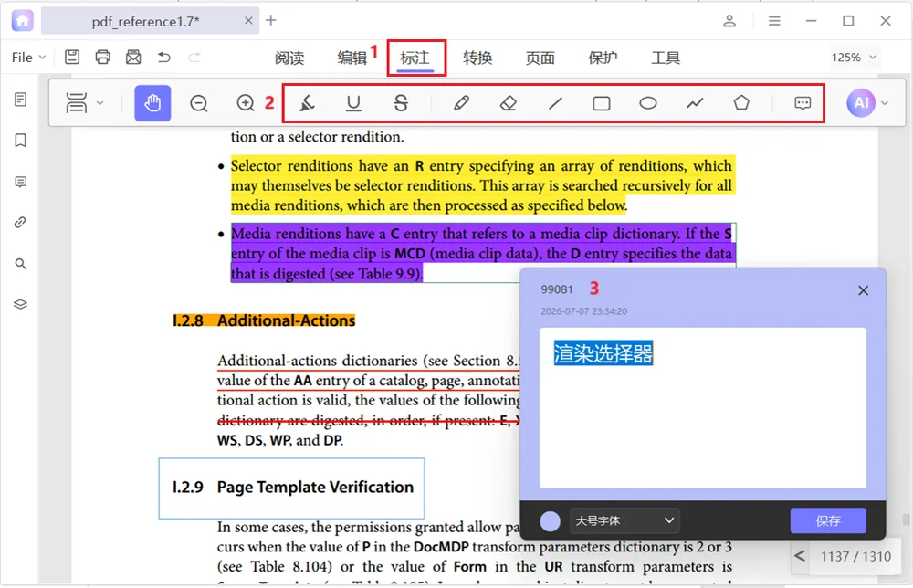Select the rectangle shape tool
Viewport: 913px width, 588px height.
[x=602, y=103]
